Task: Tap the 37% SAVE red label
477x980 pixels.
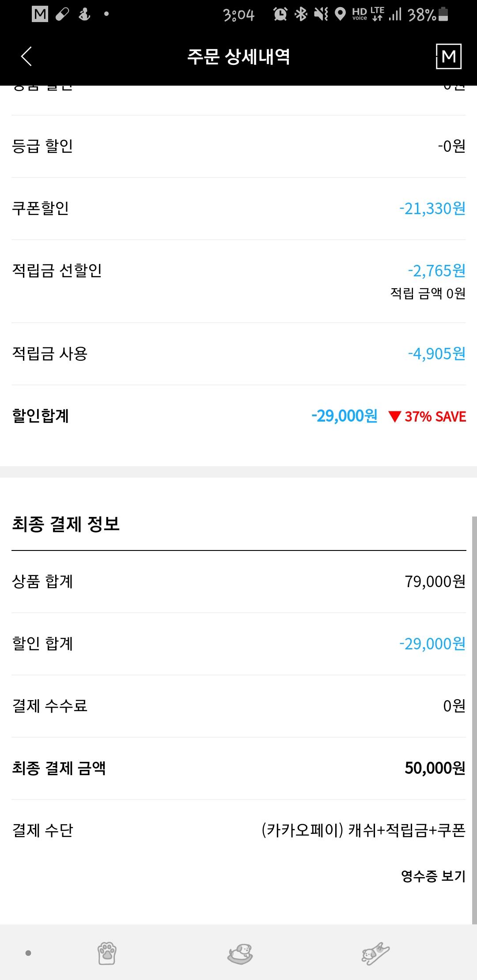Action: (x=428, y=416)
